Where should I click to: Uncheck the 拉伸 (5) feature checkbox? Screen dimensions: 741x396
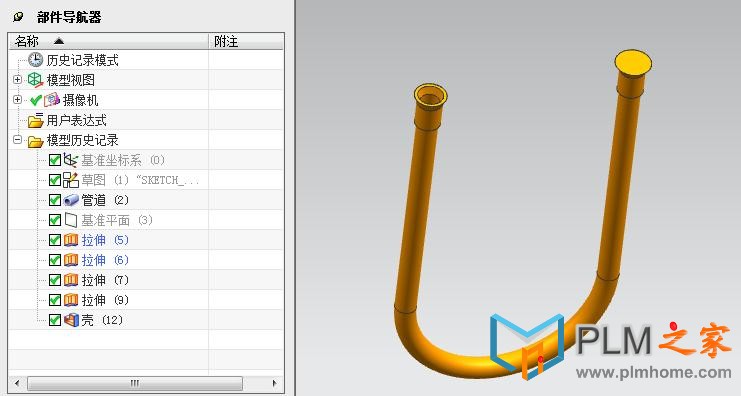[x=55, y=240]
